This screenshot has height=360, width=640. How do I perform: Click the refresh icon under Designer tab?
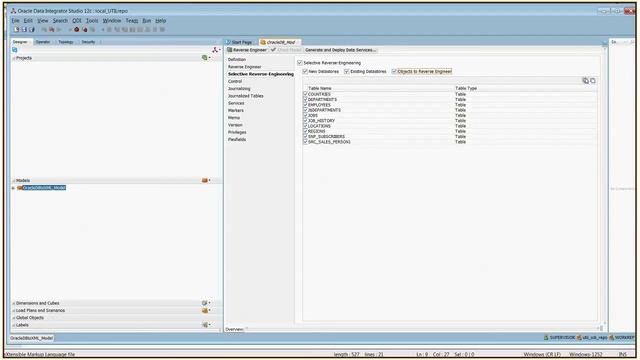coord(15,50)
